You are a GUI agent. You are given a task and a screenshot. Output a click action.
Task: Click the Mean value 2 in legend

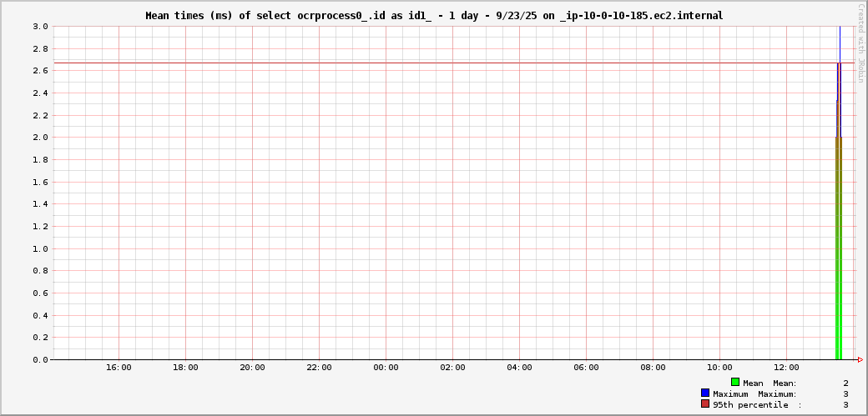click(845, 383)
